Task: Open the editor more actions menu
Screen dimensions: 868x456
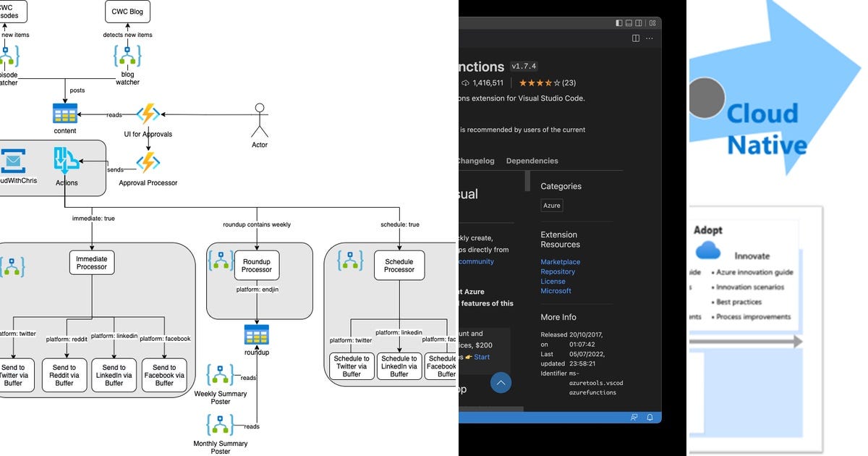Action: pyautogui.click(x=648, y=38)
